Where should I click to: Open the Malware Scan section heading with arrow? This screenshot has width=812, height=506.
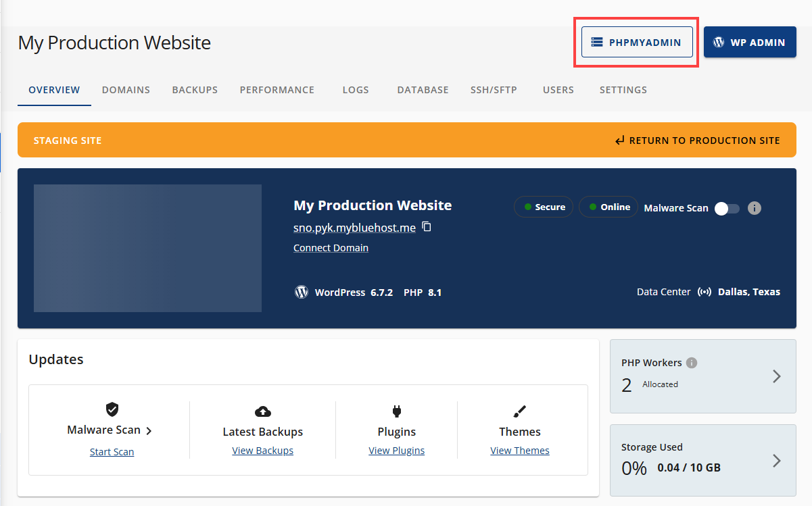110,430
